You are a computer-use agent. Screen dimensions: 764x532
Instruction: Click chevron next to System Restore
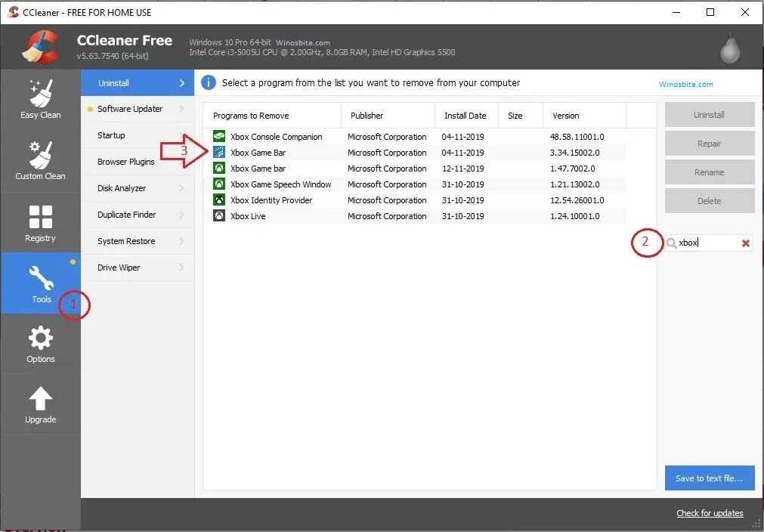coord(181,241)
